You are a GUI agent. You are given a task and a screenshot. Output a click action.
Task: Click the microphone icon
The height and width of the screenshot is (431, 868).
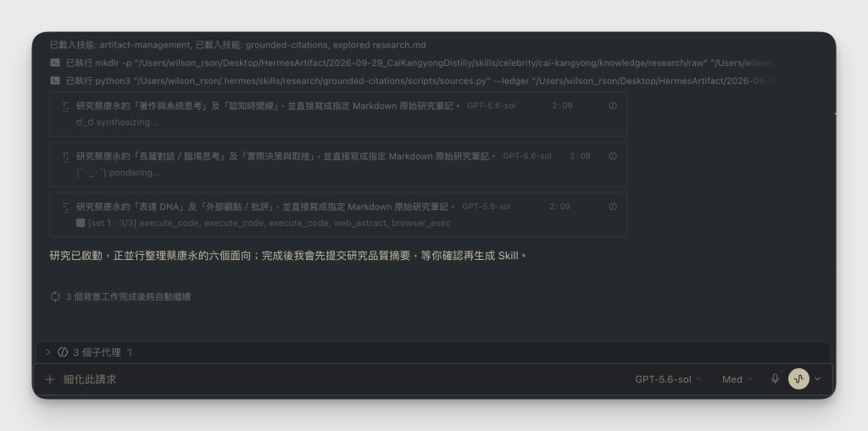click(775, 379)
